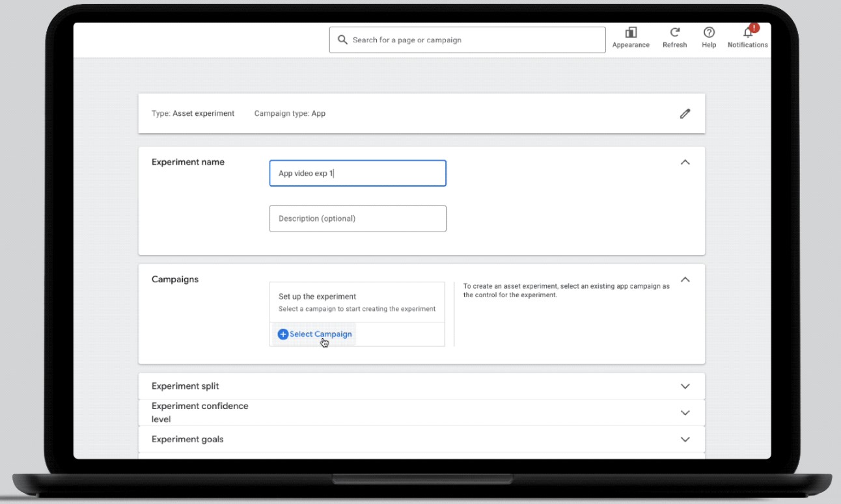841x504 pixels.
Task: Click the red alert badge on Notifications
Action: click(x=754, y=28)
